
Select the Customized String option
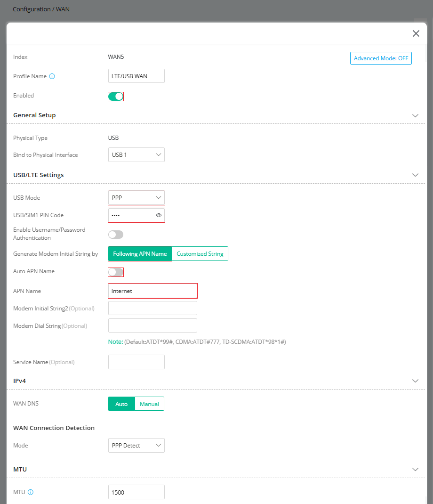200,253
